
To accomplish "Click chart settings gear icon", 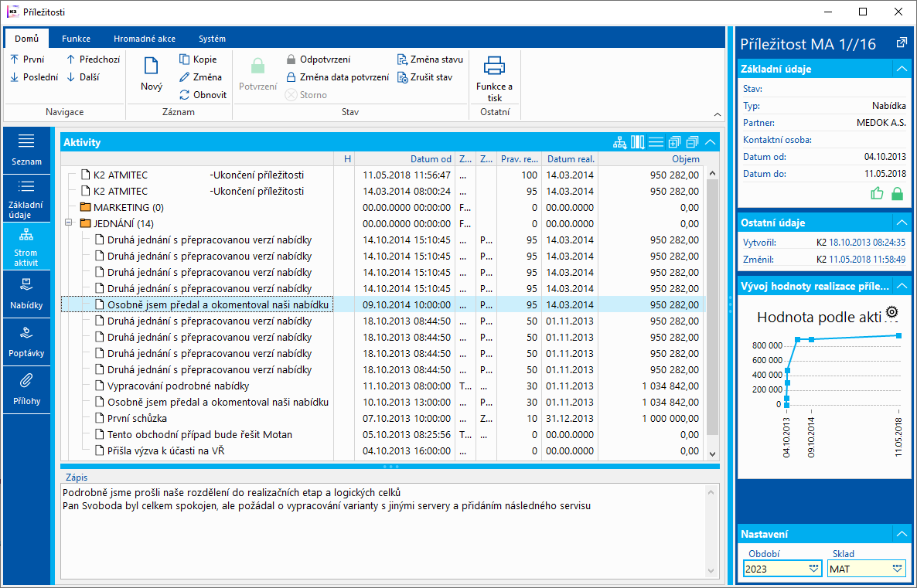I will click(x=892, y=312).
